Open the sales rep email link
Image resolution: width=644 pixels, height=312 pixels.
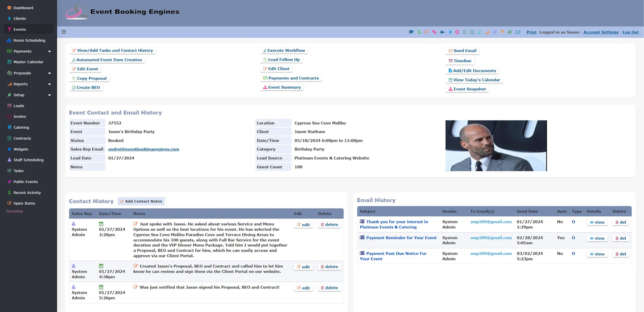click(143, 149)
